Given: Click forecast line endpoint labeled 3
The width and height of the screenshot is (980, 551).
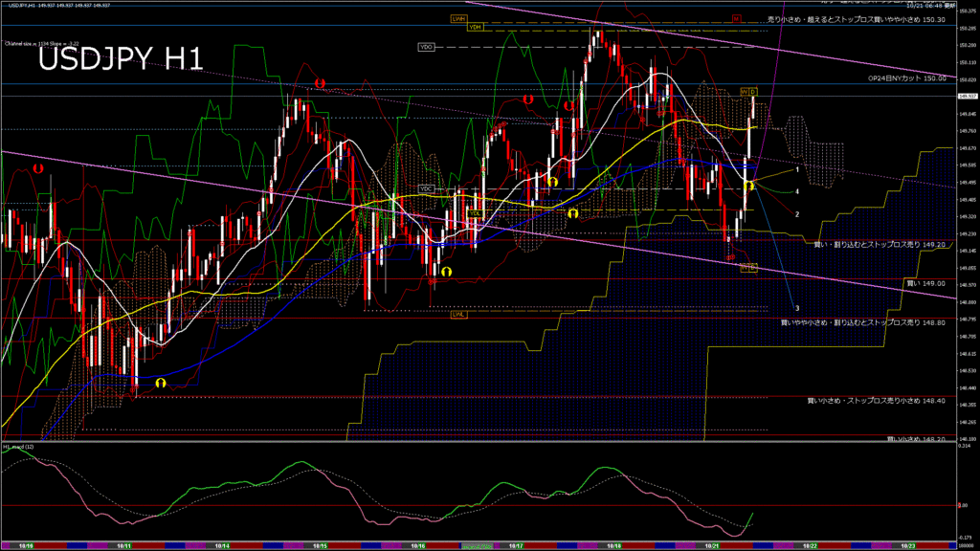Looking at the screenshot, I should tap(797, 308).
